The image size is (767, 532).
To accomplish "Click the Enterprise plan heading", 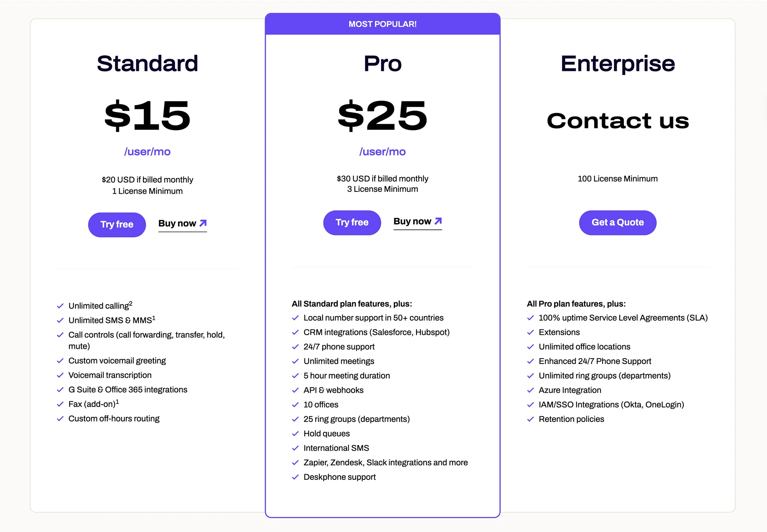I will tap(617, 64).
